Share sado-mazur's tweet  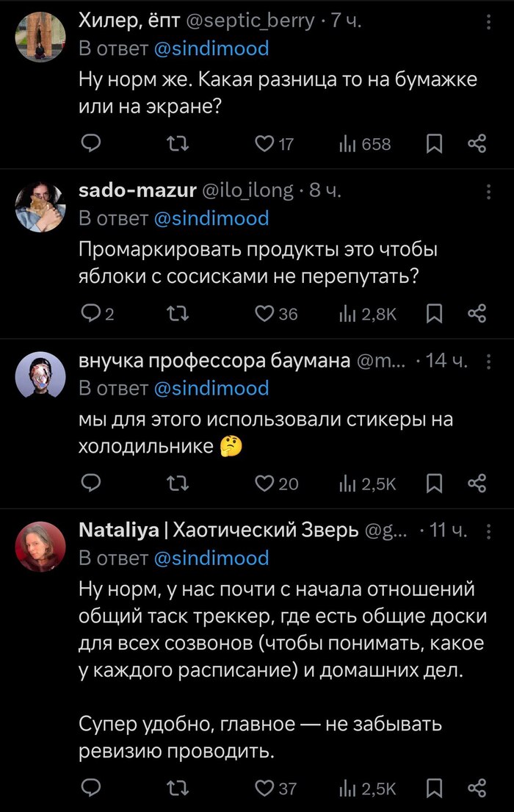477,314
